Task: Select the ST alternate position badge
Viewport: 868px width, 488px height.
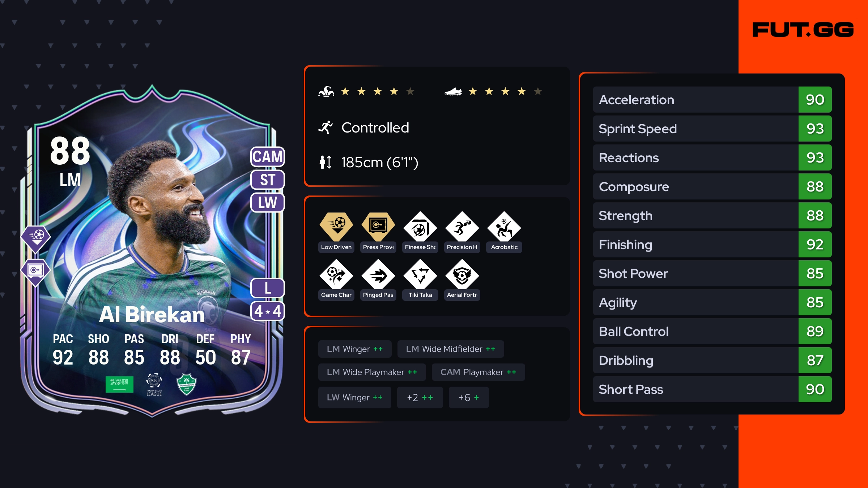Action: click(268, 180)
